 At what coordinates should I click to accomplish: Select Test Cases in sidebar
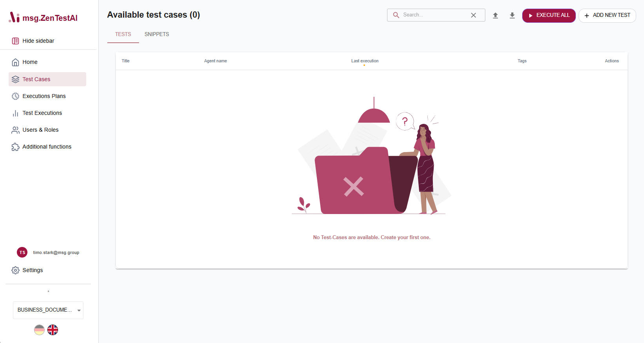coord(47,79)
